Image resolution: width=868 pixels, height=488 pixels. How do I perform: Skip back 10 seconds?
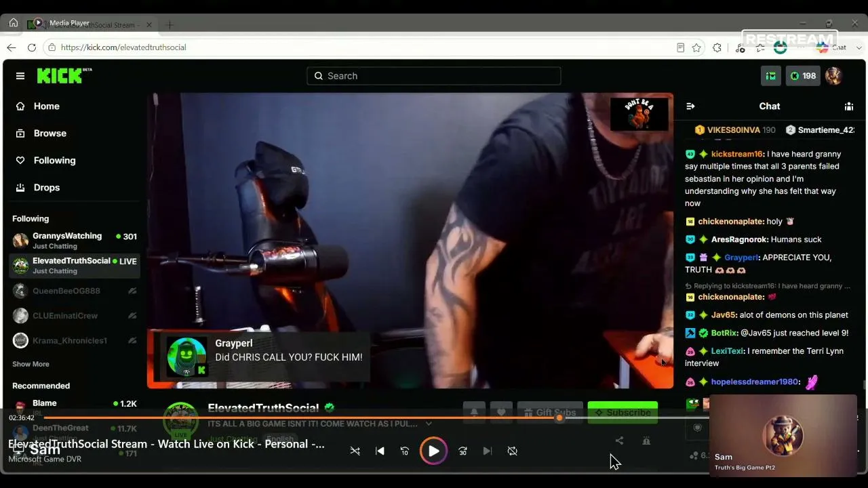click(405, 451)
